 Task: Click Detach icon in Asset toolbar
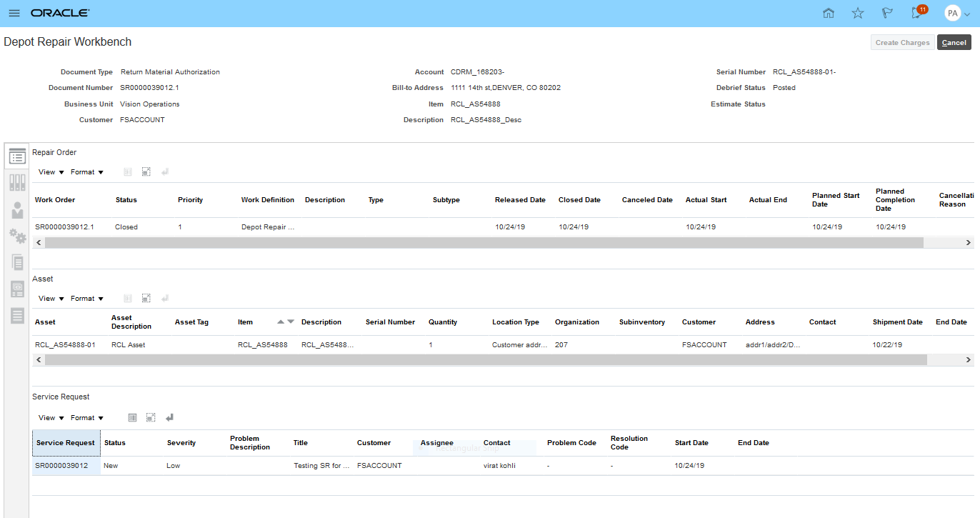pos(146,299)
